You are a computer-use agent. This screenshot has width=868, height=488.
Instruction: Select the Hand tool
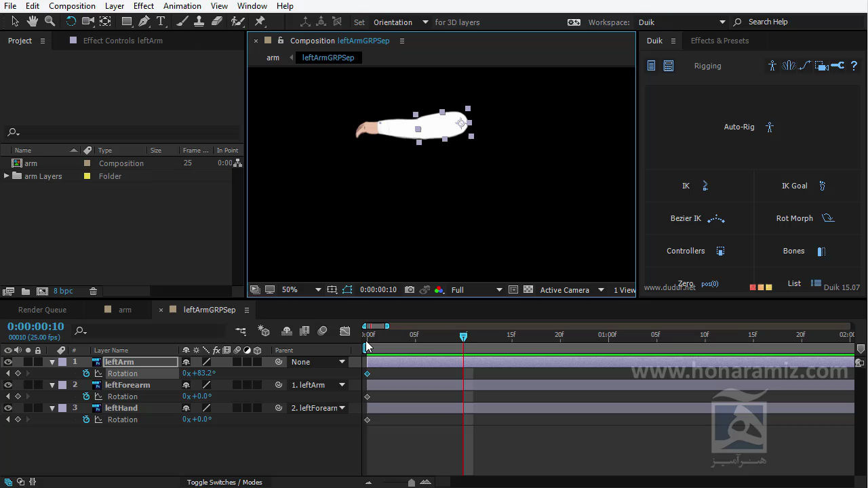pos(33,22)
